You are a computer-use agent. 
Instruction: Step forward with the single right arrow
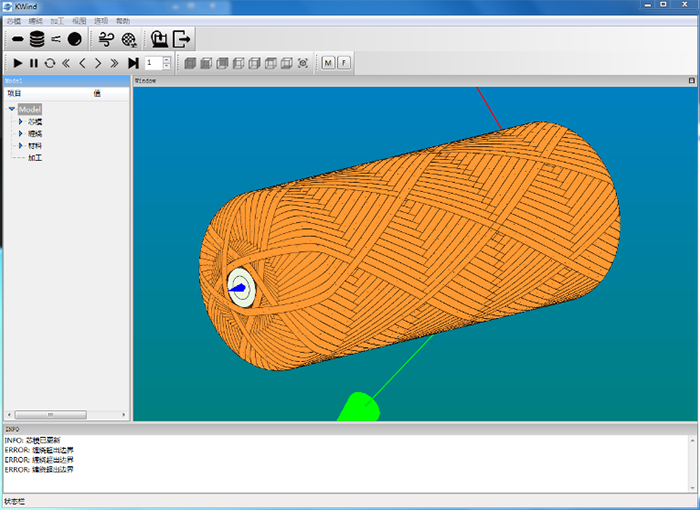pos(98,63)
